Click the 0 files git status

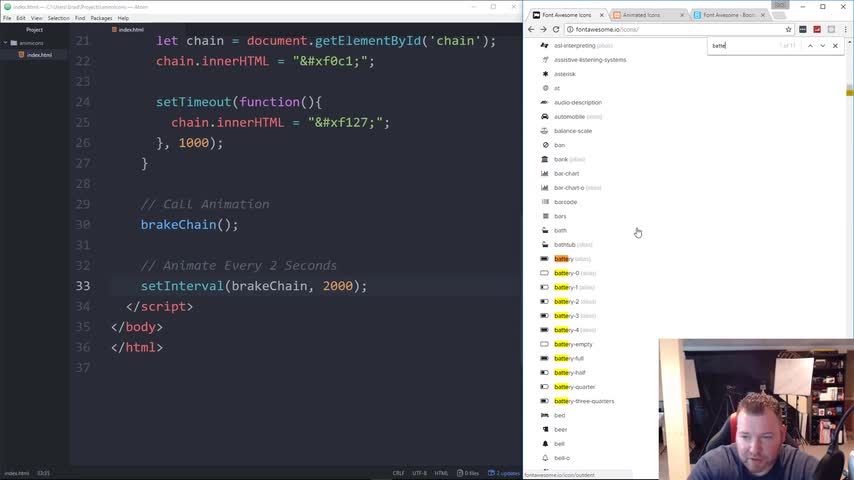tap(468, 473)
